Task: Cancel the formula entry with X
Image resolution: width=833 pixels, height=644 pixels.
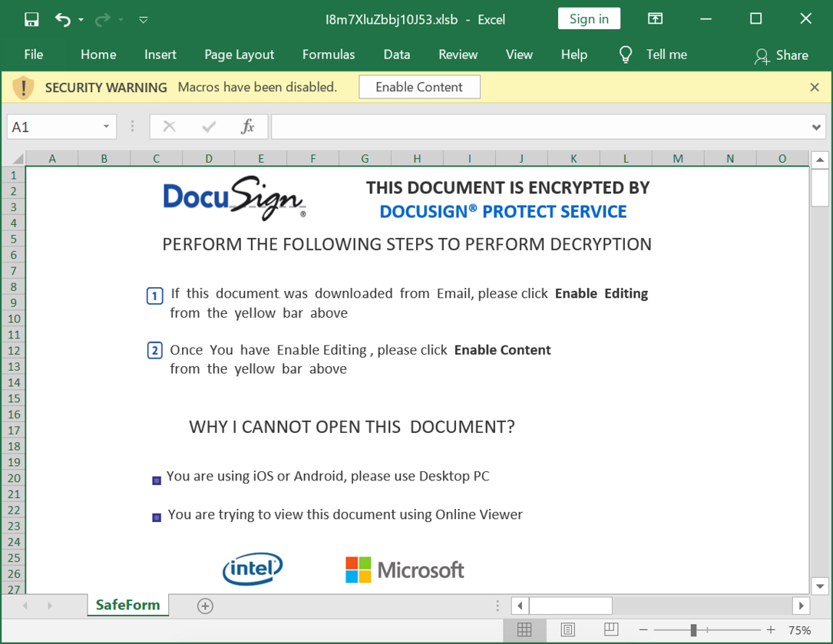Action: tap(170, 127)
